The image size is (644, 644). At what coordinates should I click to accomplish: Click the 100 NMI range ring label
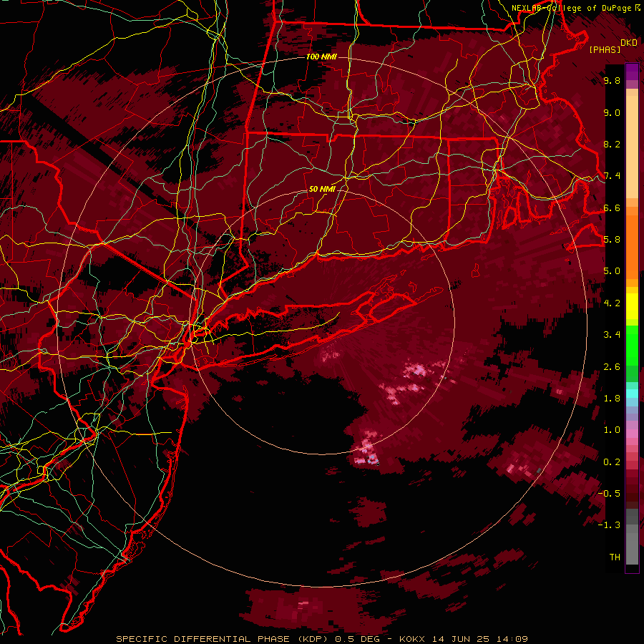(x=321, y=57)
